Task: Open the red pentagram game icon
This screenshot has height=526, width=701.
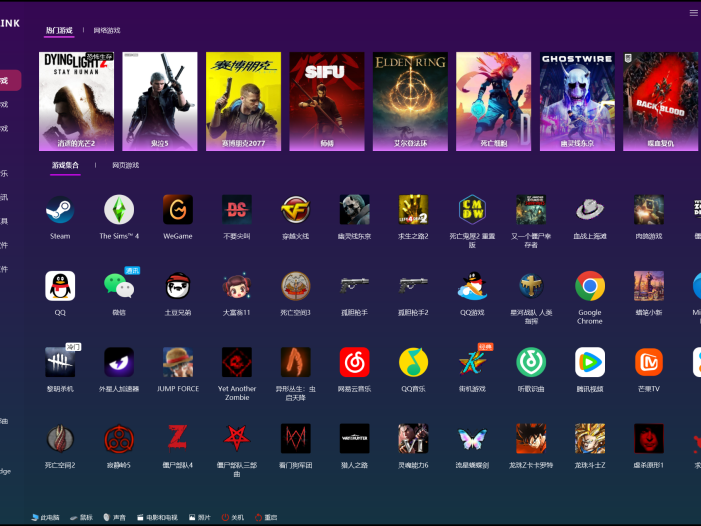Action: [x=237, y=438]
